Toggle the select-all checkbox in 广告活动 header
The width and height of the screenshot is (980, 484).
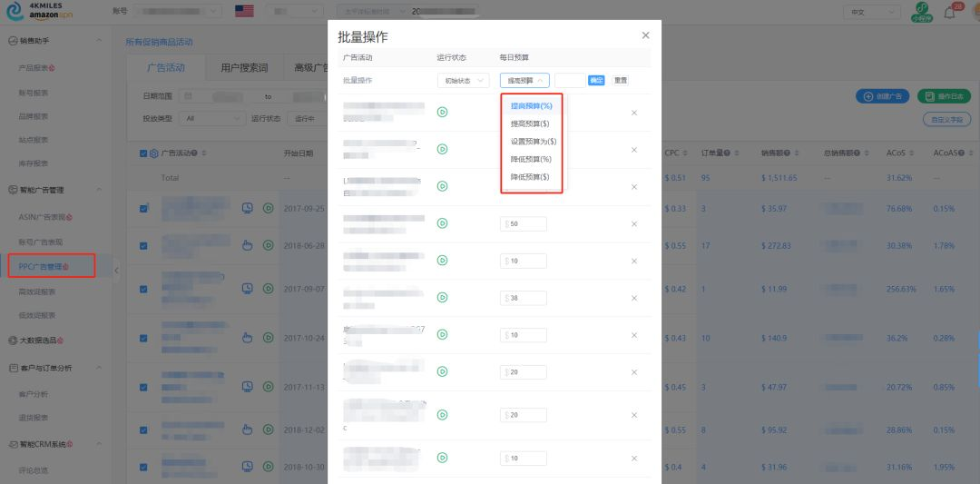pos(143,153)
